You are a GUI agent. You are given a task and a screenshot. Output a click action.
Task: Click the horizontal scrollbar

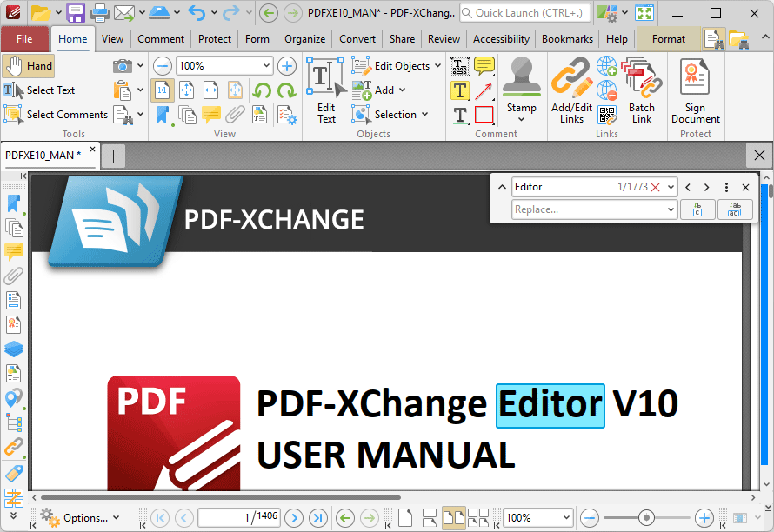pyautogui.click(x=221, y=497)
